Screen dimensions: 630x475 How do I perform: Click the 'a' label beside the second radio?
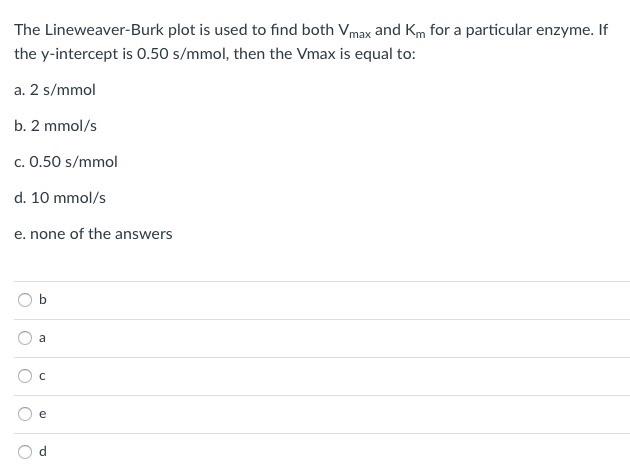tap(43, 338)
